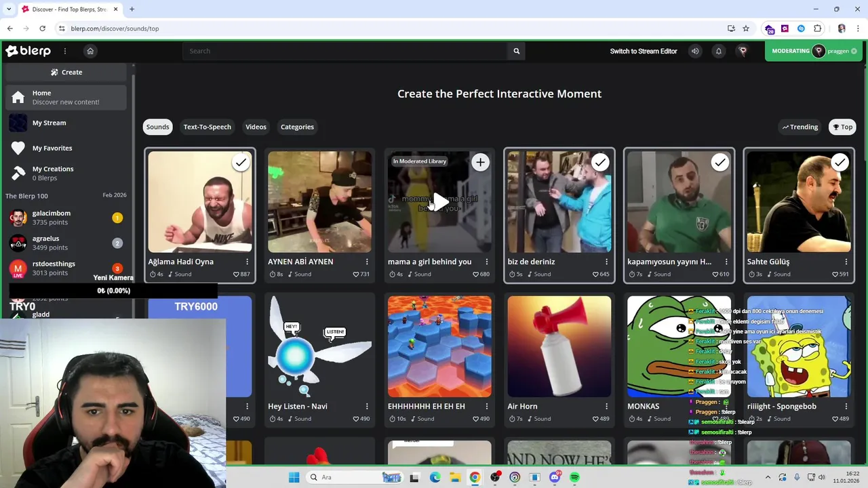Viewport: 868px width, 488px height.
Task: Bookmark this page with the star icon
Action: coord(746,28)
